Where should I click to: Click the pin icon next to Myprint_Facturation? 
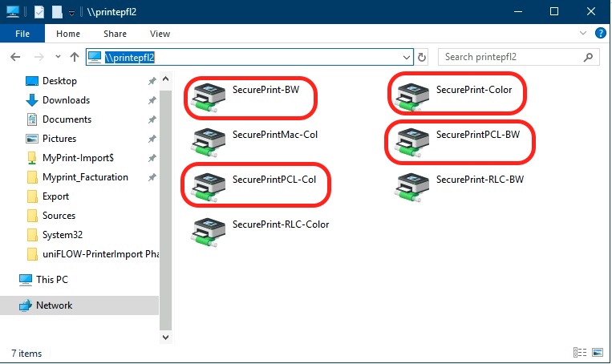[x=152, y=177]
